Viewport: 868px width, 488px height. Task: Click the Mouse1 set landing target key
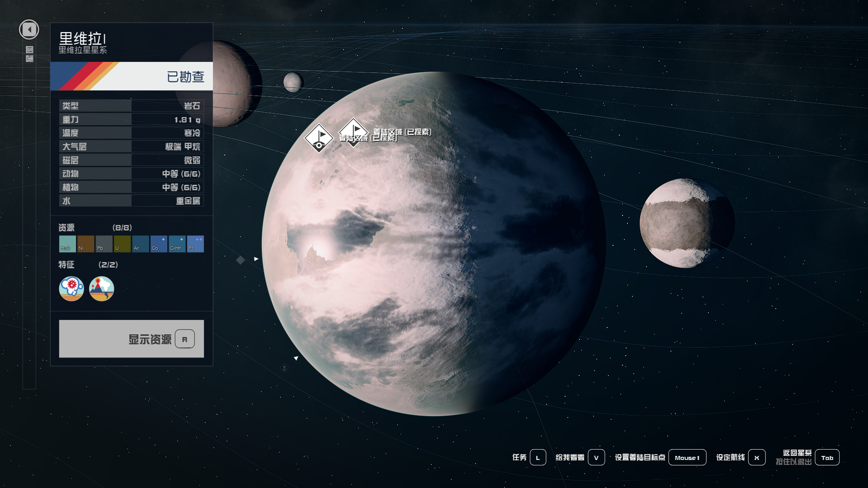click(x=687, y=457)
